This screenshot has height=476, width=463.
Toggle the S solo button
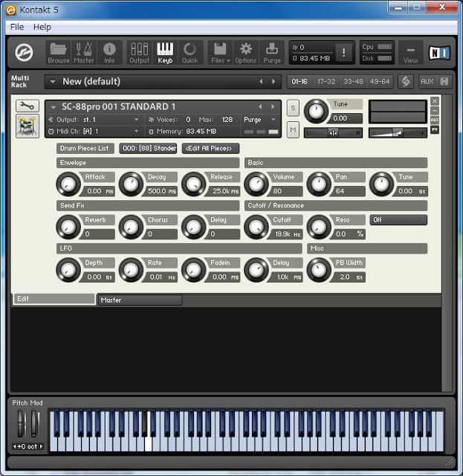(x=293, y=109)
